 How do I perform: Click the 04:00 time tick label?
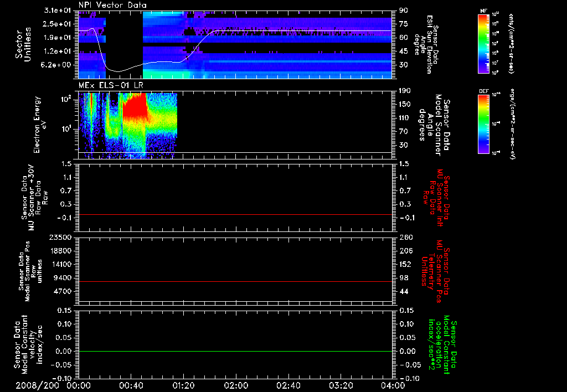[x=393, y=385]
